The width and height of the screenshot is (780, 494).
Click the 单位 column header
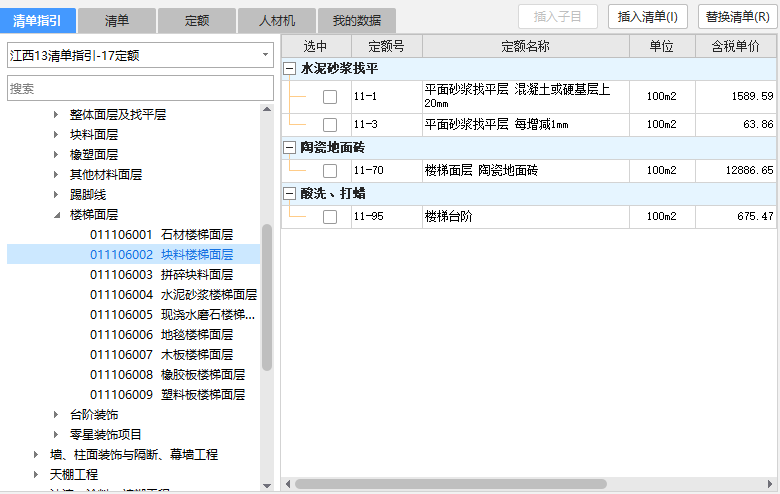tap(662, 46)
